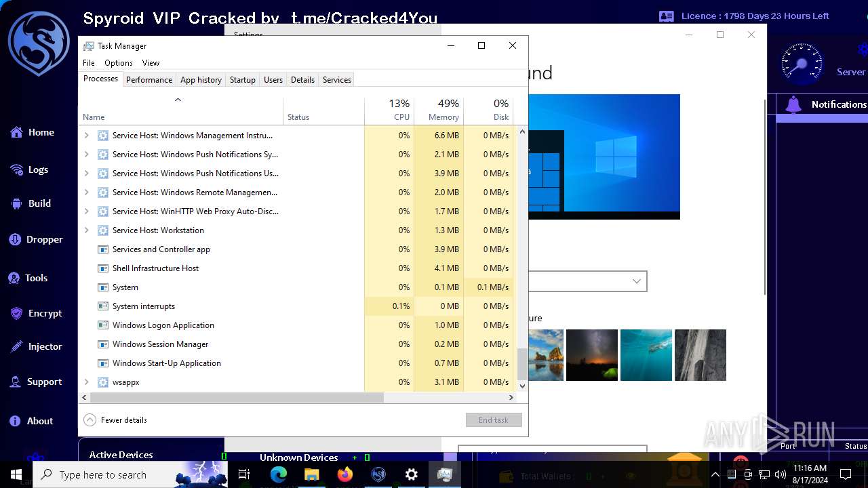Show hidden system tray icons
The width and height of the screenshot is (868, 488).
point(715,474)
